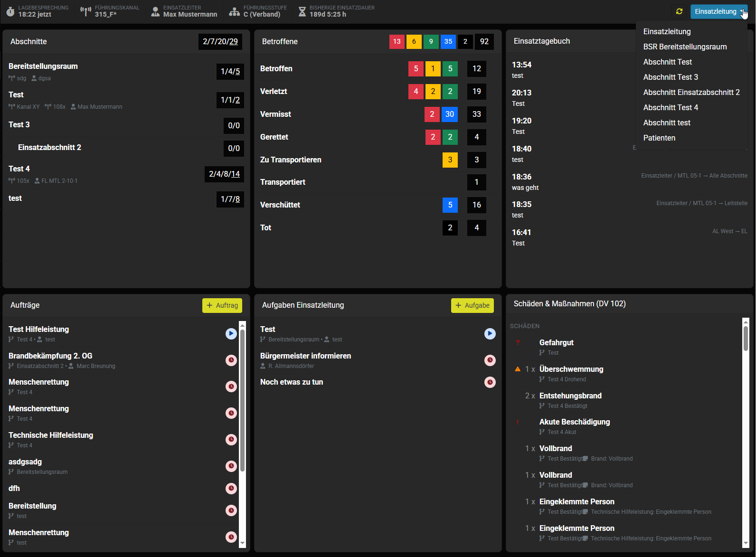Click the Lagebesprechung stopwatch icon
This screenshot has width=756, height=557.
click(x=10, y=11)
